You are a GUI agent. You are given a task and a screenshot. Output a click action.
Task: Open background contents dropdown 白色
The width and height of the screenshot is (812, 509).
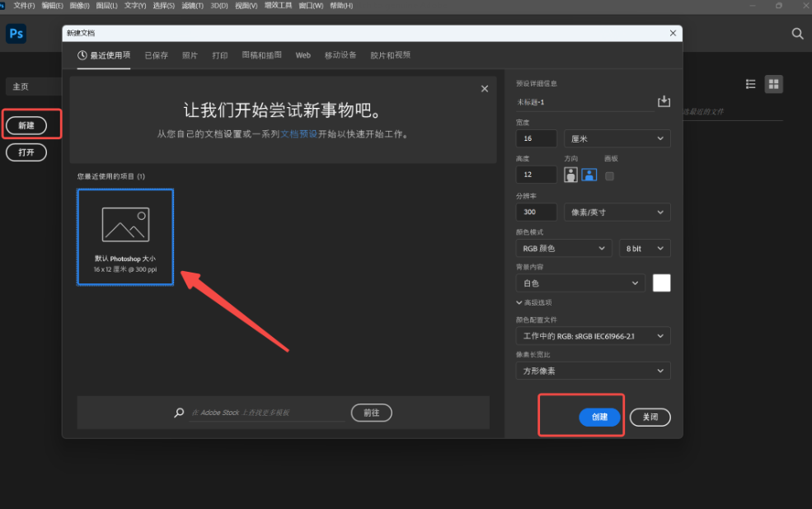580,283
